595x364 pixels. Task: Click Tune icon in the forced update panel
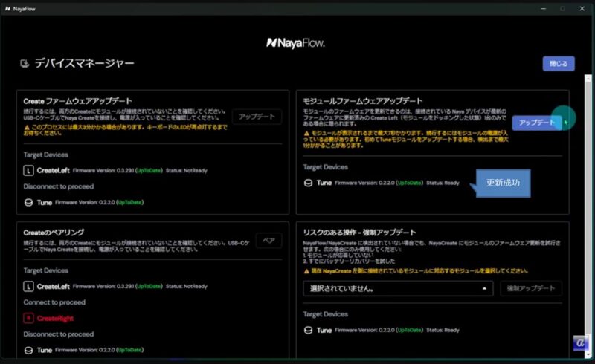click(x=308, y=330)
